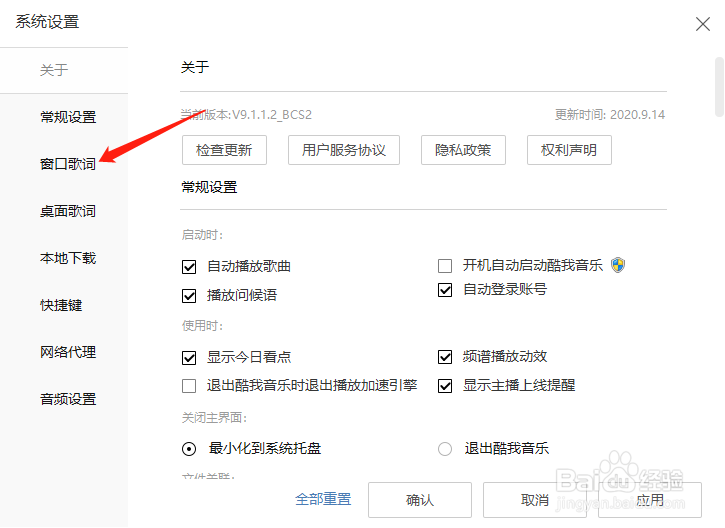Viewport: 725px width, 528px height.
Task: Open 权利声明
Action: pos(569,150)
